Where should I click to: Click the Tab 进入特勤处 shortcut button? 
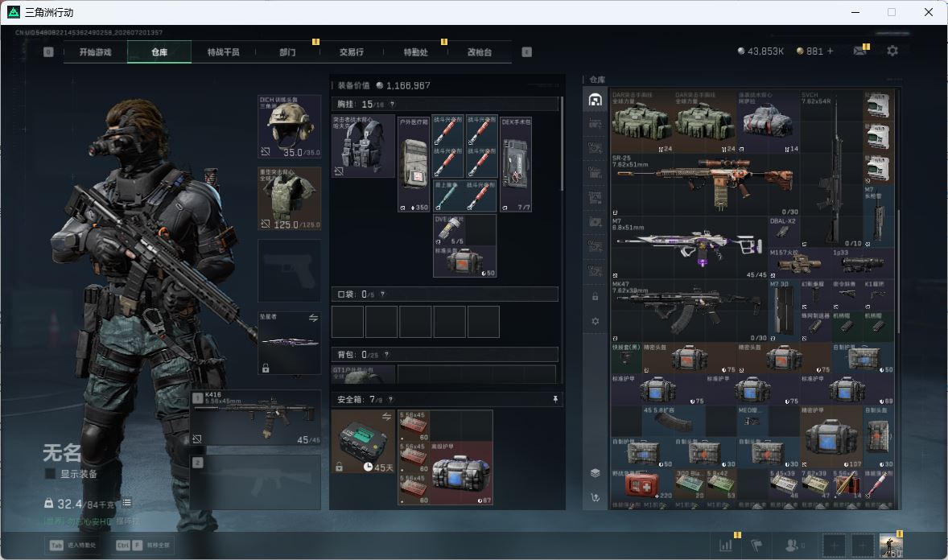pos(72,545)
